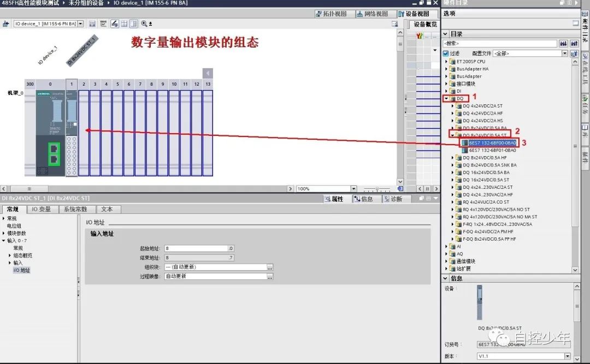
Task: Click the DQ 16x24VDC/0.5A ST folder icon
Action: 458,180
